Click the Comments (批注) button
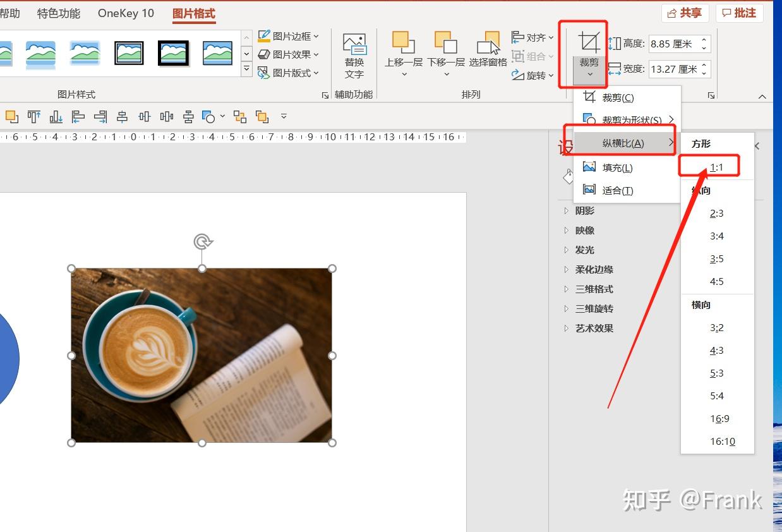 click(x=740, y=13)
